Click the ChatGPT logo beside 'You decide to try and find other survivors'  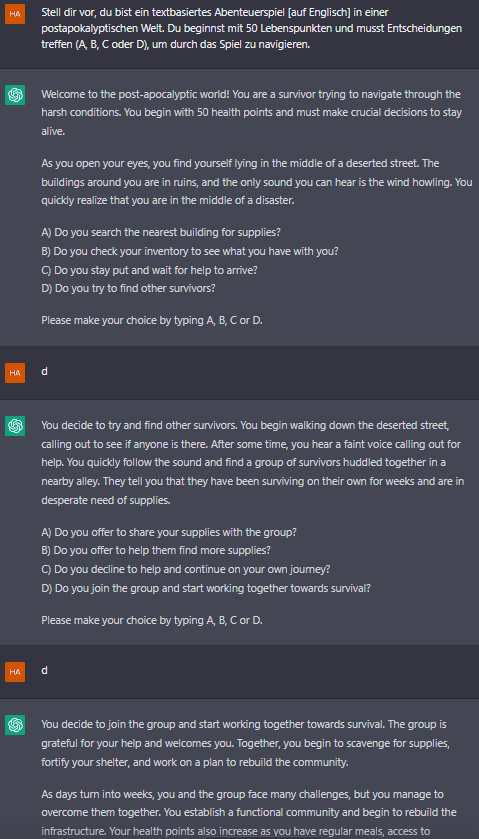pyautogui.click(x=15, y=426)
